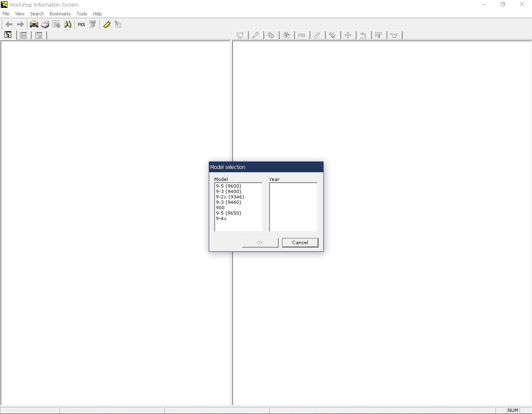
Task: Select the display list tab icon
Action: pyautogui.click(x=379, y=35)
